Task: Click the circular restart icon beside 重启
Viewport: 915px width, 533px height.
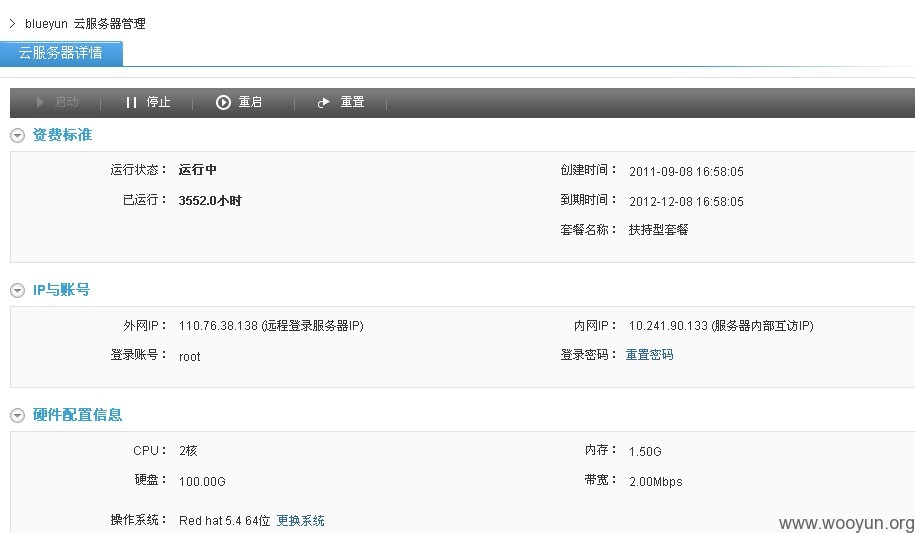Action: (x=223, y=102)
